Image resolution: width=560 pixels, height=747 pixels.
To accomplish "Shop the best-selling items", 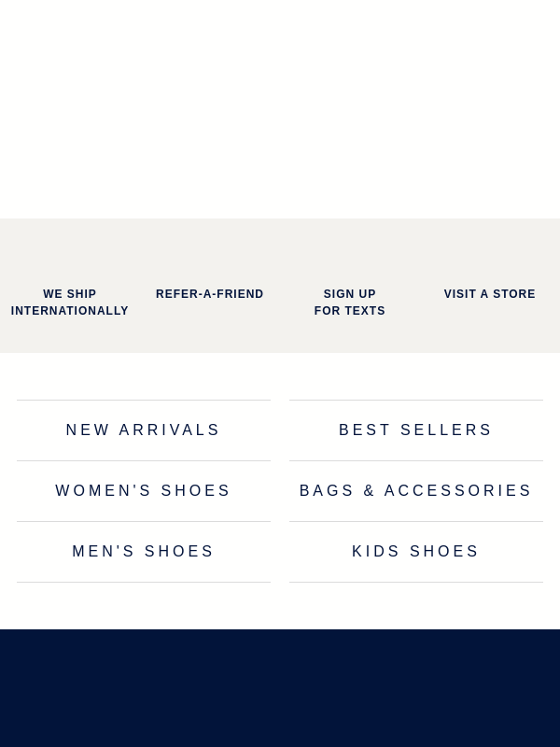I will click(x=416, y=430).
